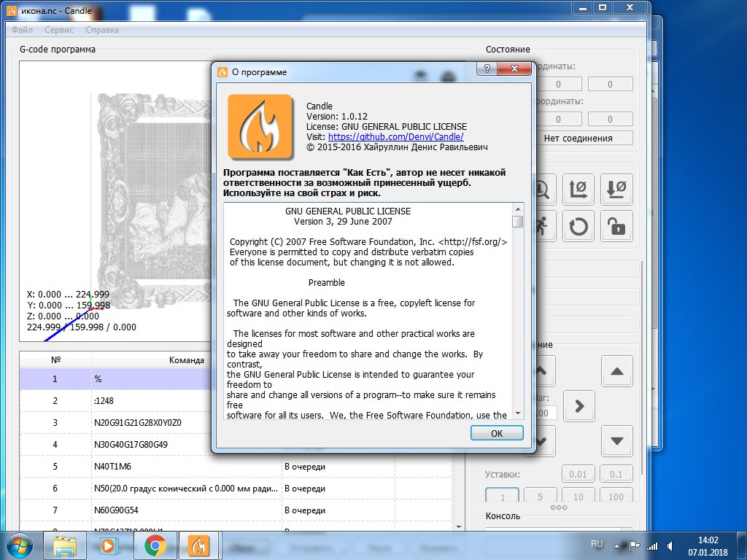
Task: Click the № column header
Action: (x=55, y=360)
